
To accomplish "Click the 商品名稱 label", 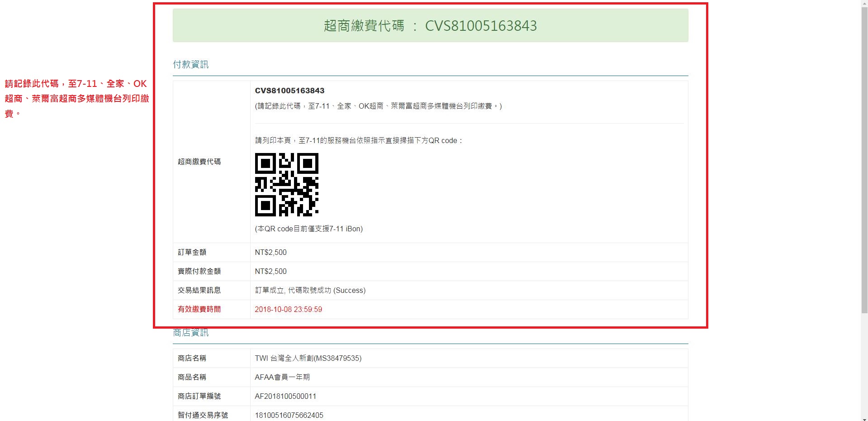I will coord(192,377).
